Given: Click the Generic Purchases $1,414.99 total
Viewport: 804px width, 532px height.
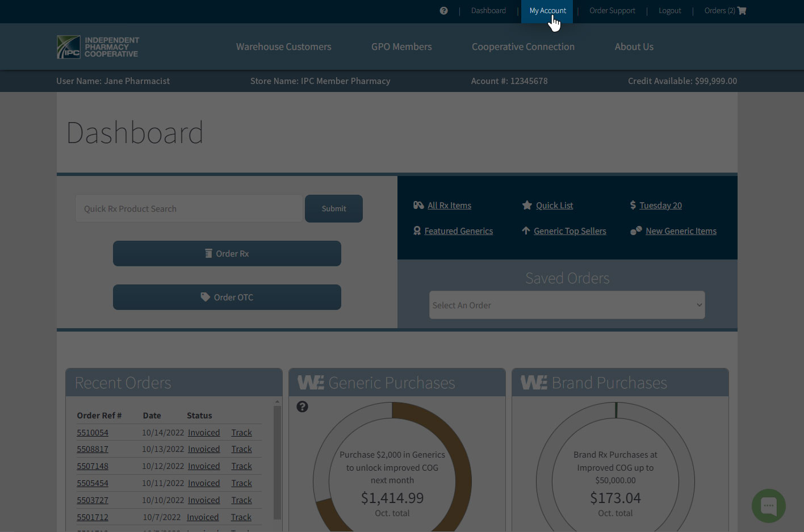Looking at the screenshot, I should click(x=392, y=498).
